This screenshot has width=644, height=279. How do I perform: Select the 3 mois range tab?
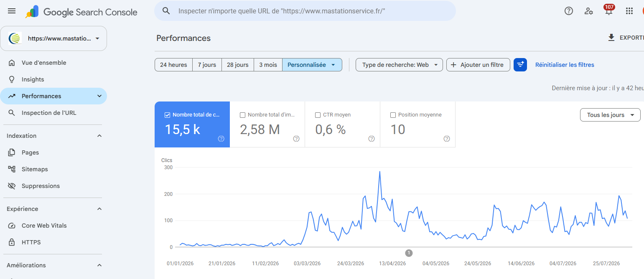(268, 65)
